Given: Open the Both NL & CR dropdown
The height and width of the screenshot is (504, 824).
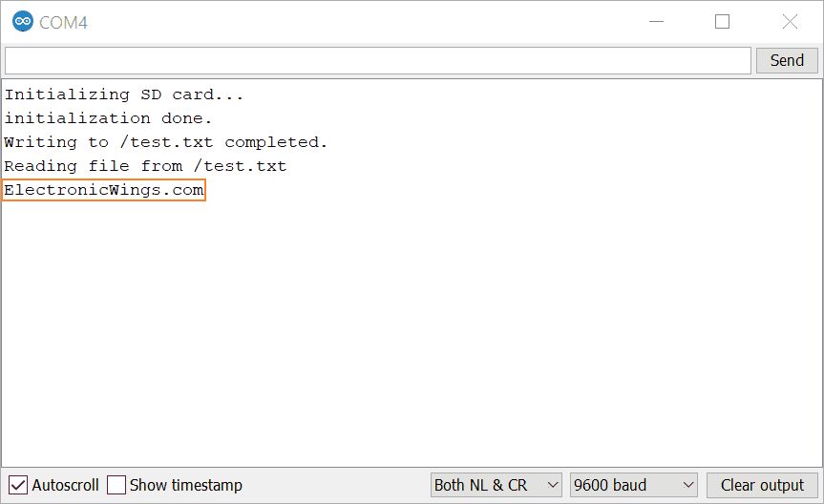Looking at the screenshot, I should coord(496,485).
